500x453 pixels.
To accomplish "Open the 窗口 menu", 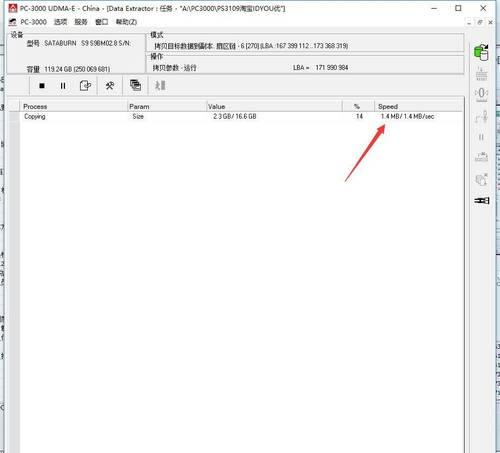I will (x=102, y=22).
